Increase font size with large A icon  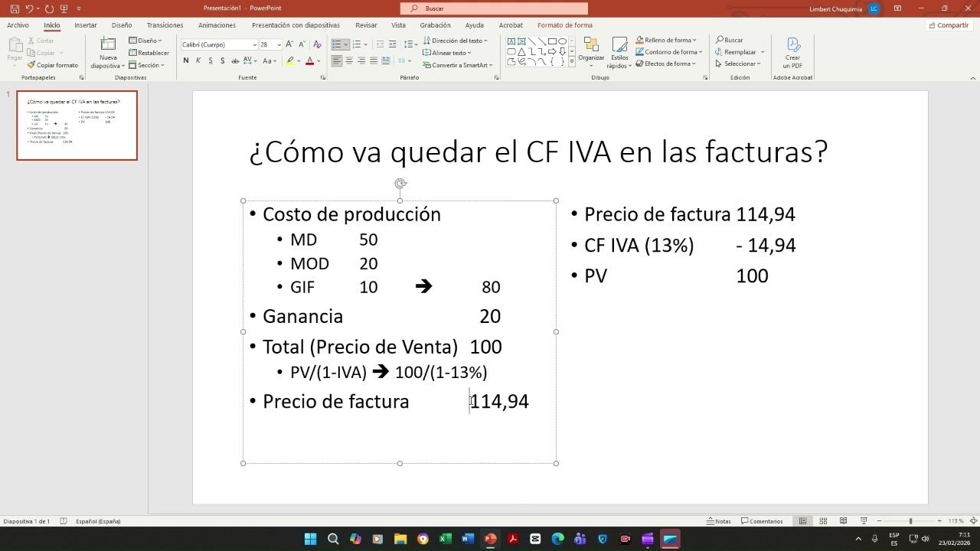289,44
